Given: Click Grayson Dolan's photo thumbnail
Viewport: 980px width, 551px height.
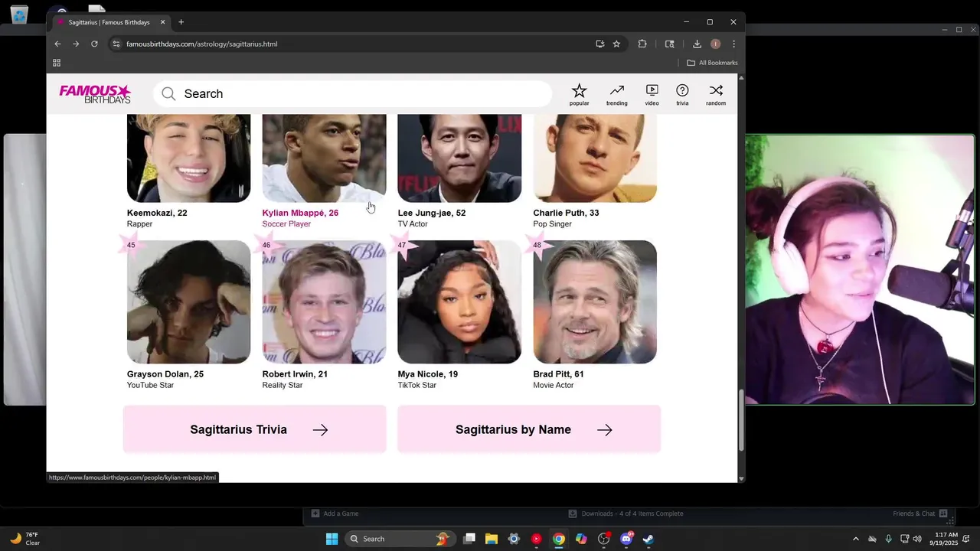Looking at the screenshot, I should pyautogui.click(x=188, y=302).
